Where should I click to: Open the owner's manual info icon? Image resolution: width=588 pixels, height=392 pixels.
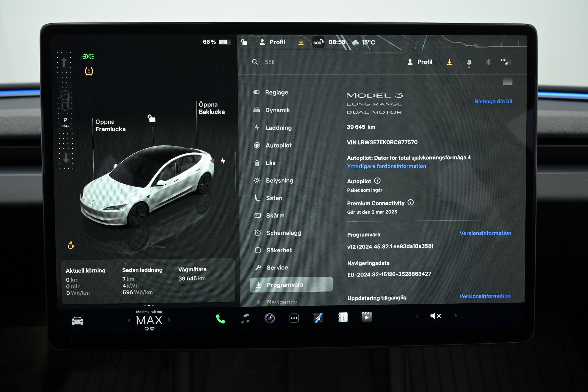click(x=342, y=317)
